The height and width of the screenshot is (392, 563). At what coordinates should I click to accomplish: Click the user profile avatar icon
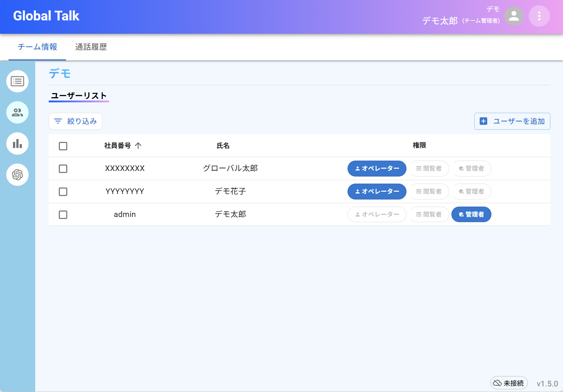514,16
